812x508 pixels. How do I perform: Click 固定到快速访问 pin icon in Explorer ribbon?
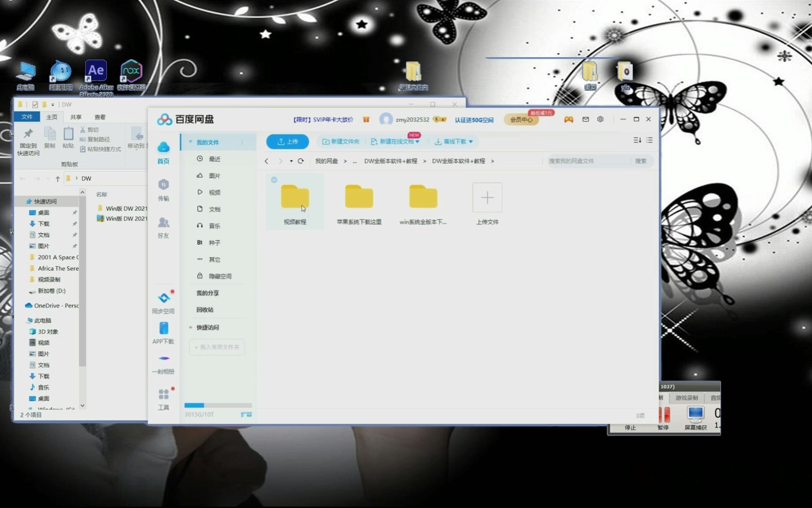(x=28, y=142)
